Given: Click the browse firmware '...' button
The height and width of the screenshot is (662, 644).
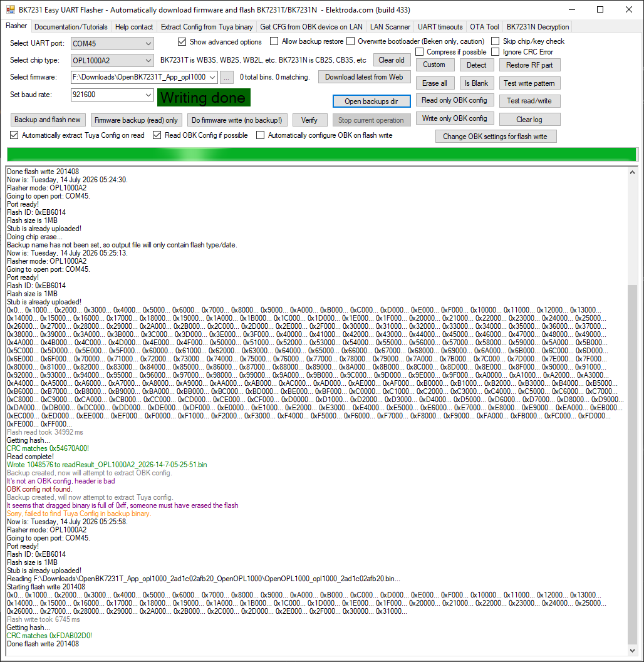Looking at the screenshot, I should [x=227, y=78].
